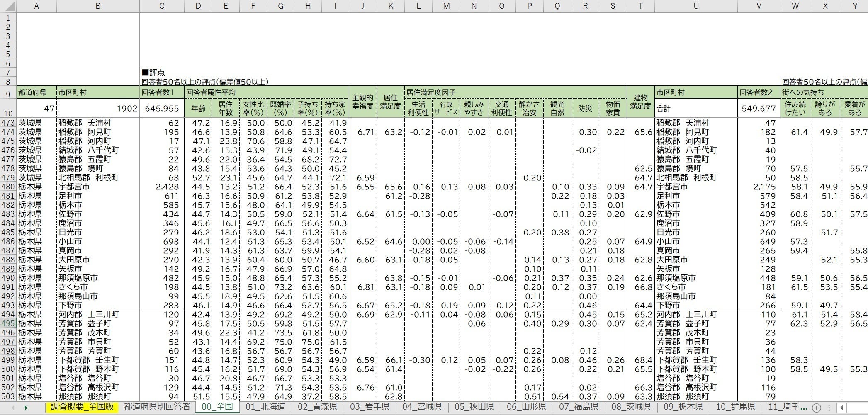Click the count cell 2,175 in column V

tap(759, 187)
